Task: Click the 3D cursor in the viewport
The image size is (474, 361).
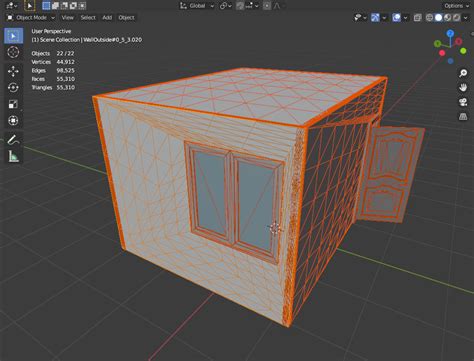Action: tap(275, 228)
